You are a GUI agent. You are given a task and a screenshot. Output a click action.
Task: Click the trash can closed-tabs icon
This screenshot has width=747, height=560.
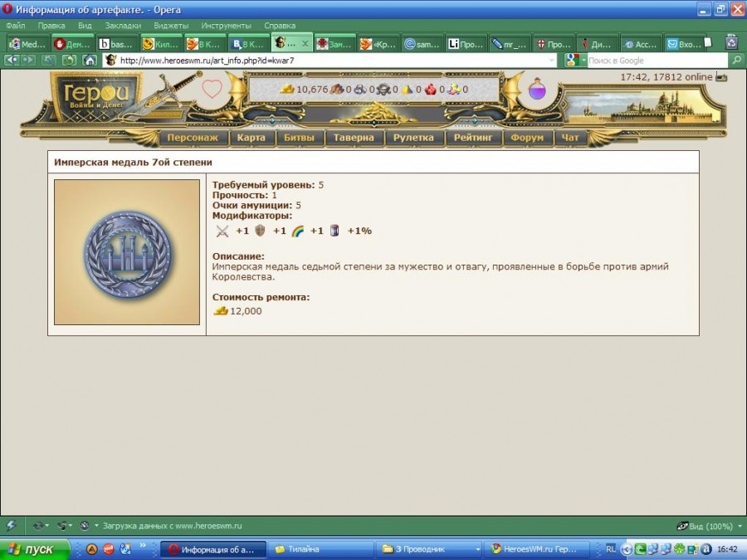click(x=731, y=43)
